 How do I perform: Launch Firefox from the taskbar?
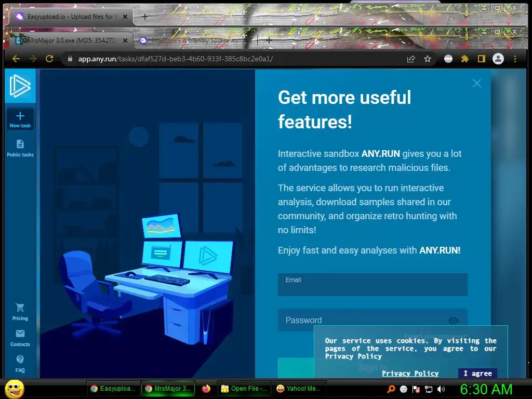(x=206, y=389)
